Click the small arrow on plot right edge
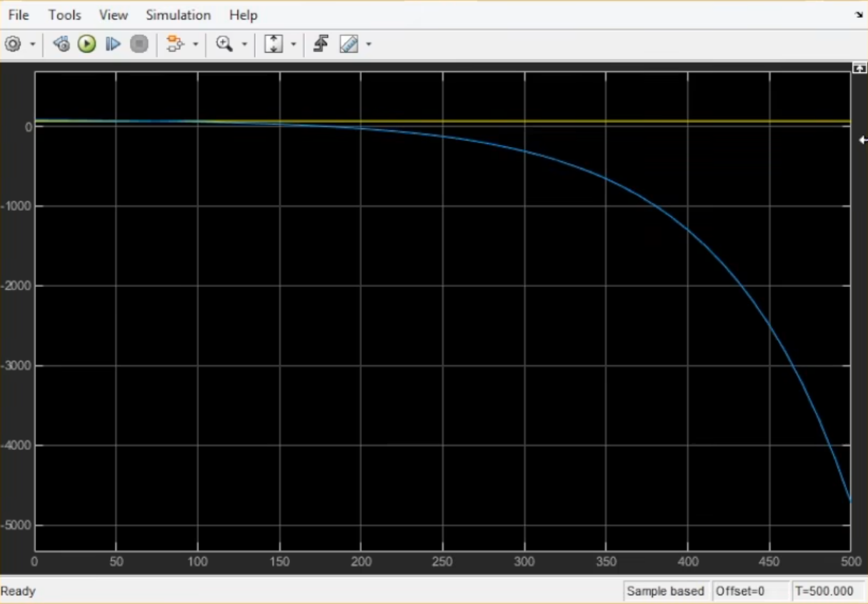The image size is (868, 604). 862,140
